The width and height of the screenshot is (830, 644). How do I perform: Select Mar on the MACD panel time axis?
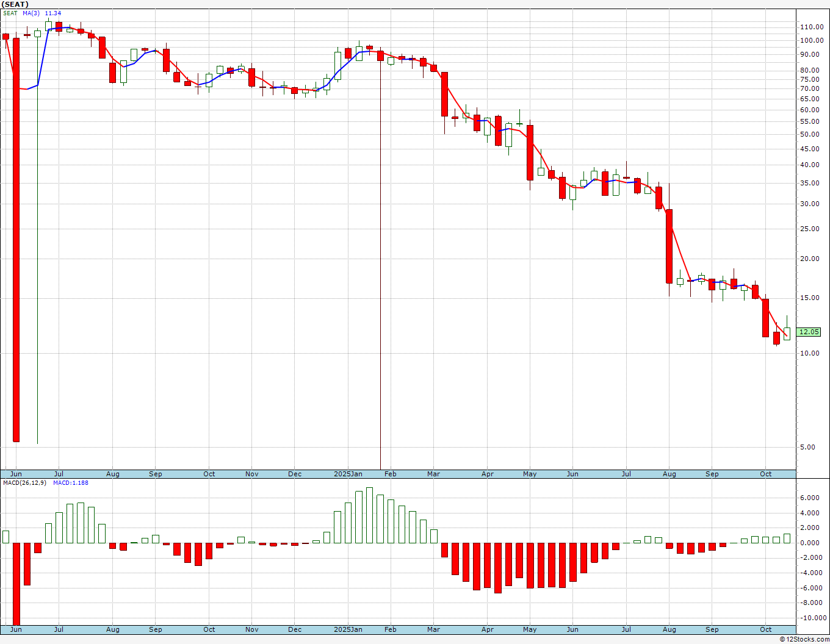pos(433,629)
